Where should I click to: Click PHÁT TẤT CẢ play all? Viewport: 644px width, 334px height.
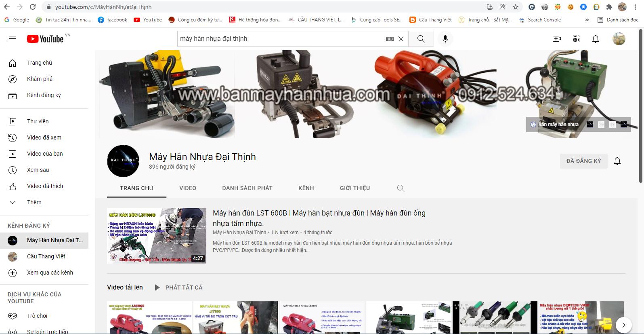point(178,287)
